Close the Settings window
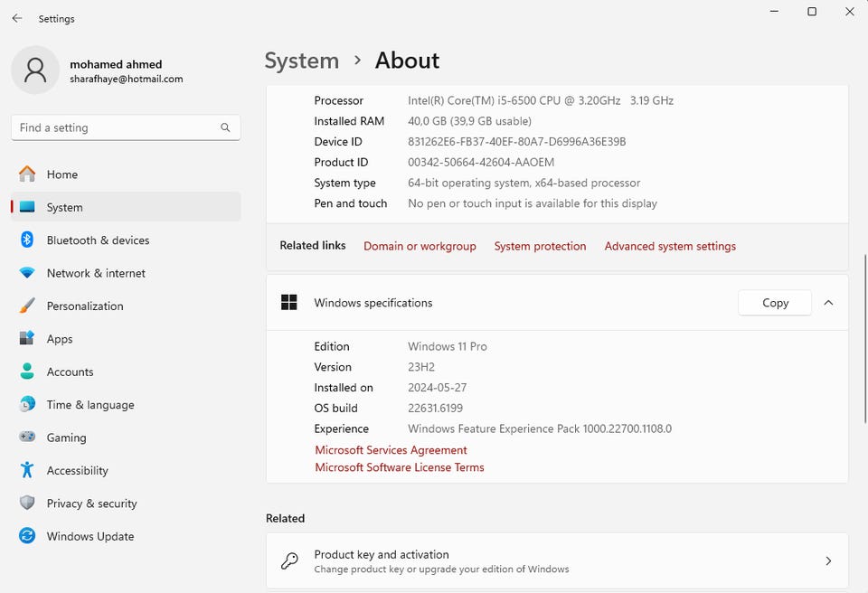The image size is (868, 593). point(850,11)
